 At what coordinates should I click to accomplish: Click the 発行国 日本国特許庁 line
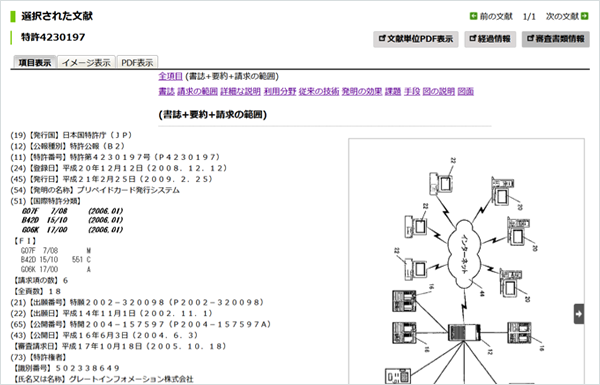pos(71,135)
